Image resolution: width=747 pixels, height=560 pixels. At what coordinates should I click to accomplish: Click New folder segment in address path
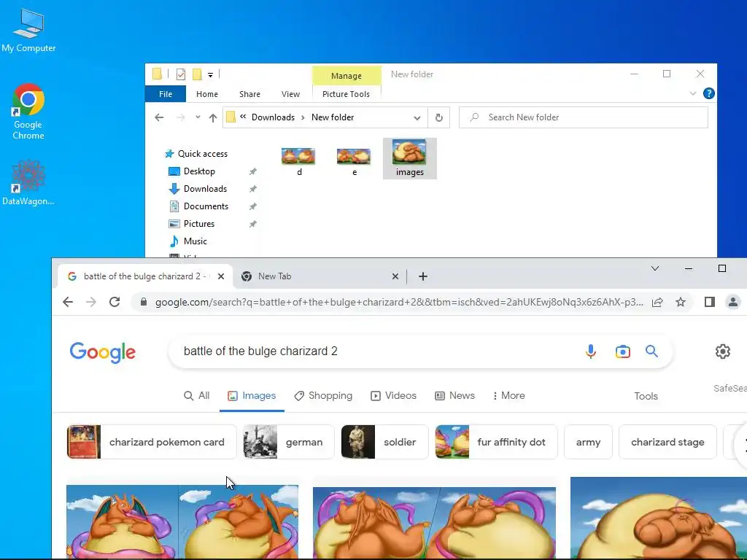pyautogui.click(x=333, y=117)
